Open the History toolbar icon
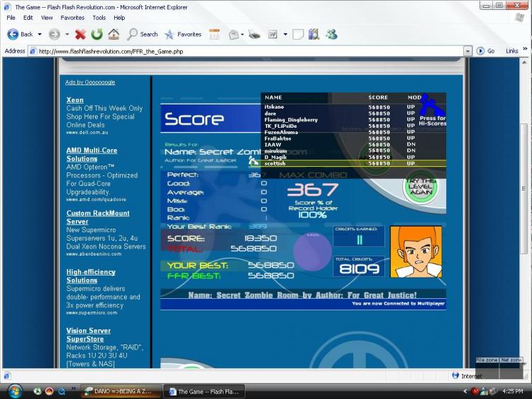 click(x=214, y=34)
